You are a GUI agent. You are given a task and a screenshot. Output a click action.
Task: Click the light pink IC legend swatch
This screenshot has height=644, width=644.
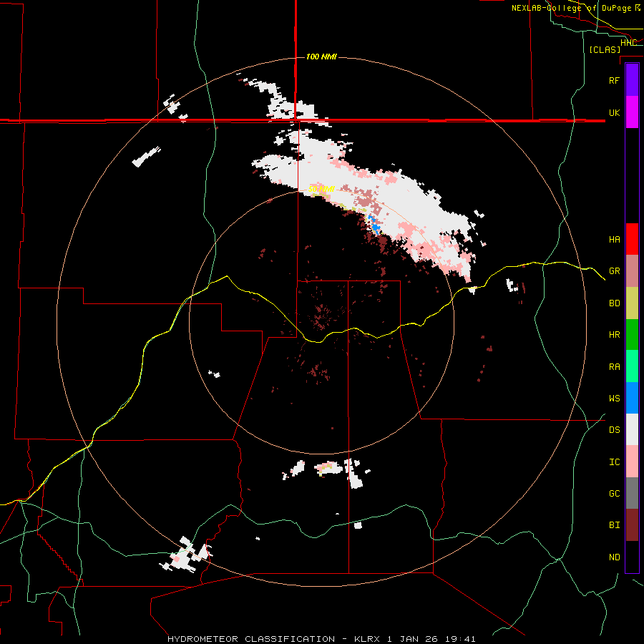(x=632, y=462)
